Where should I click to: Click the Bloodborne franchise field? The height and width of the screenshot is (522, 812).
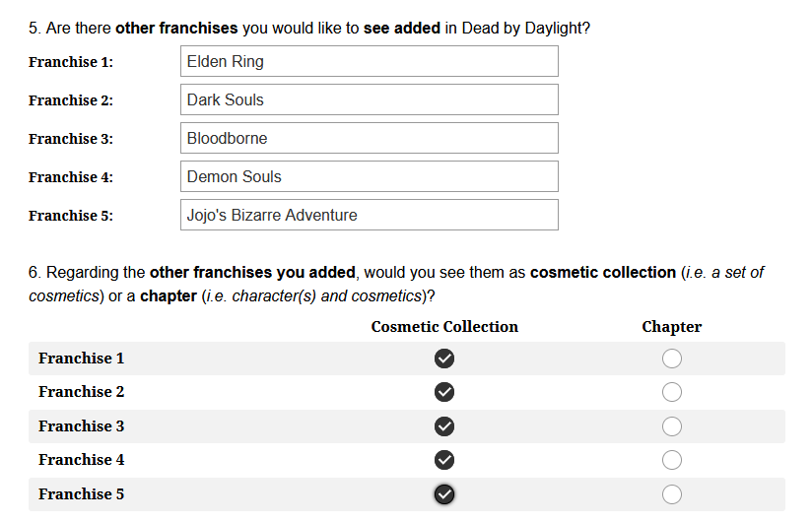370,138
